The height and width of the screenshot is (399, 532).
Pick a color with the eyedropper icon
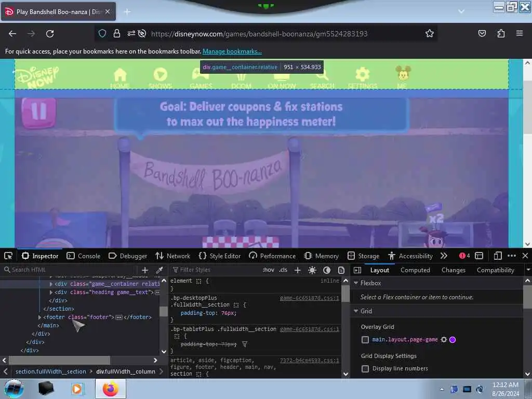tap(159, 270)
